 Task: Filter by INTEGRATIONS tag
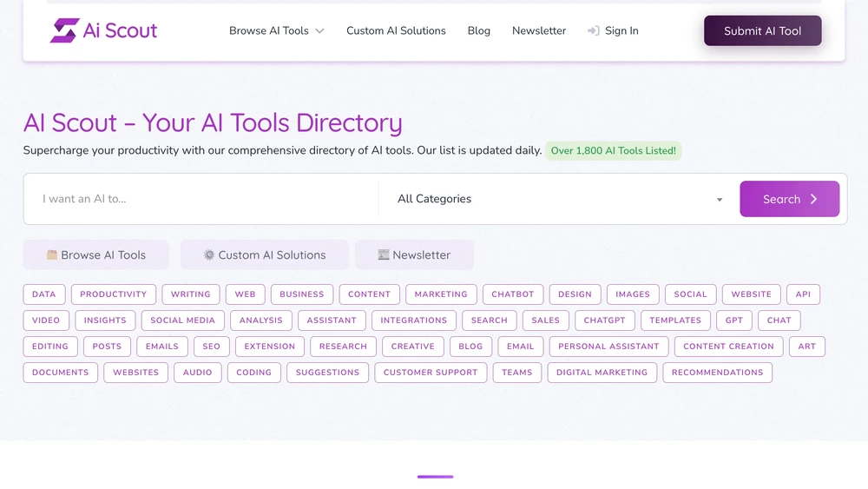pos(413,320)
